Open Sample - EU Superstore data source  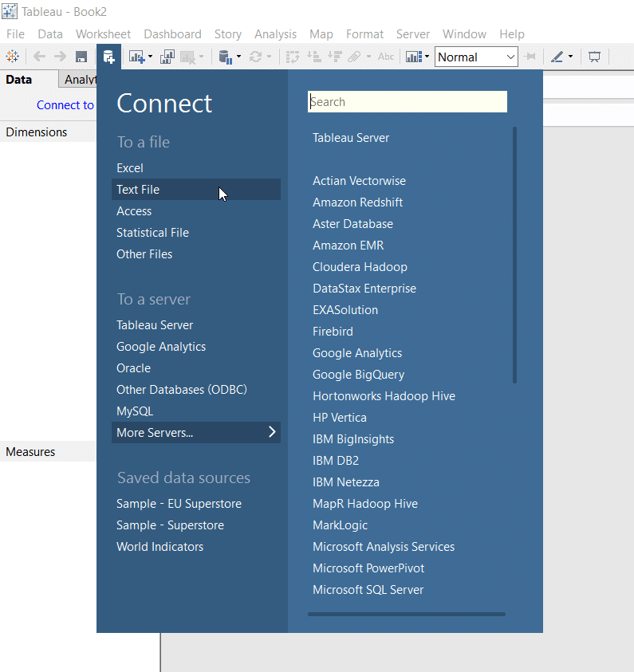[179, 504]
